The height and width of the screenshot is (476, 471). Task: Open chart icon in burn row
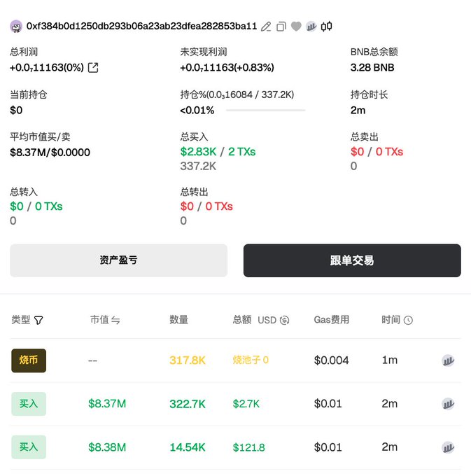coord(448,360)
